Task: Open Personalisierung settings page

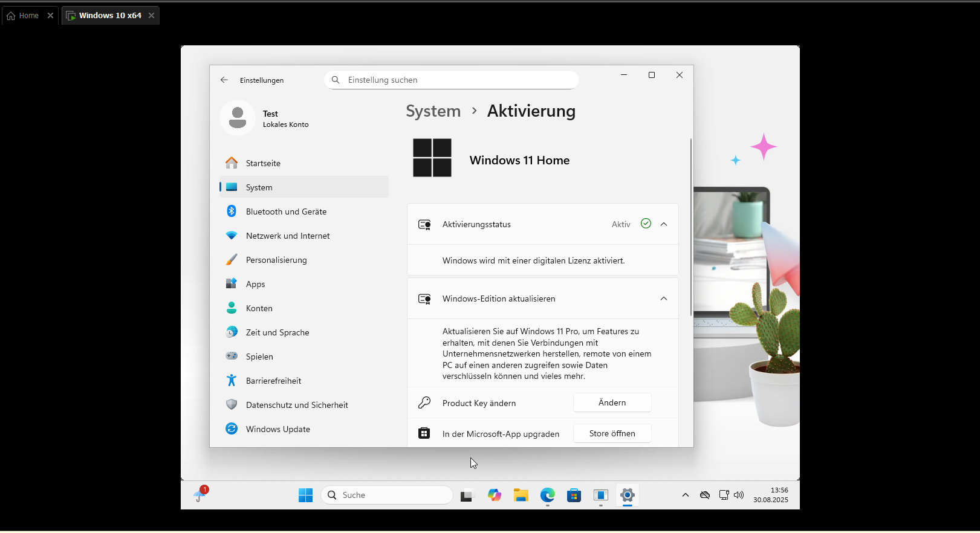Action: click(x=276, y=260)
